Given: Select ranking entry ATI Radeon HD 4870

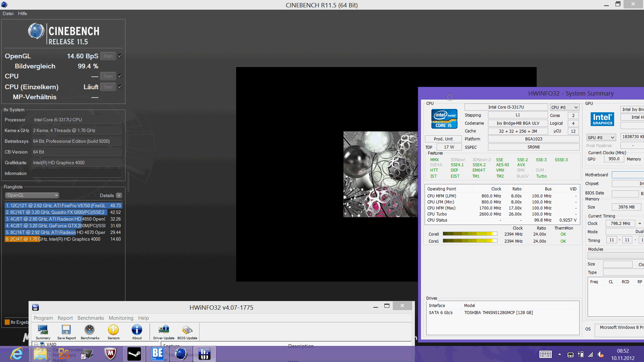Looking at the screenshot, I should pyautogui.click(x=63, y=232).
